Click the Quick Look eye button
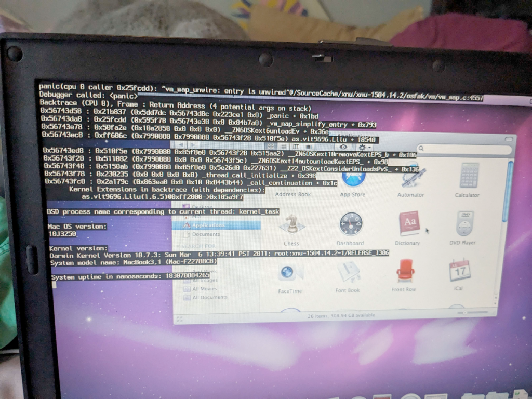This screenshot has height=399, width=532. [x=343, y=148]
